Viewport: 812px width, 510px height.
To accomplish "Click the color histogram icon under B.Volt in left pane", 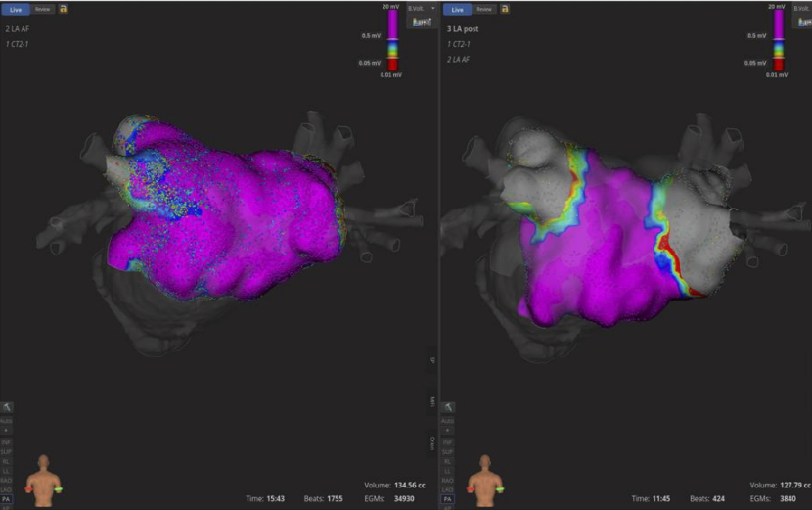I will (x=423, y=22).
